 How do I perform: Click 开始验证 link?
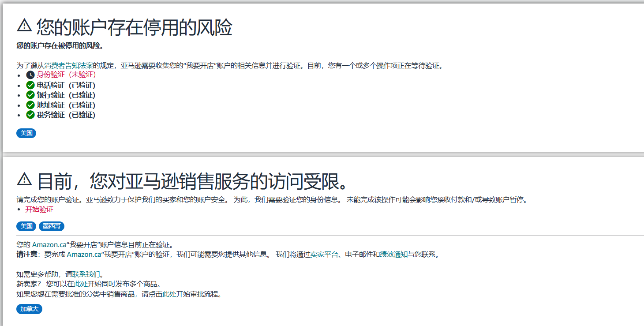39,210
